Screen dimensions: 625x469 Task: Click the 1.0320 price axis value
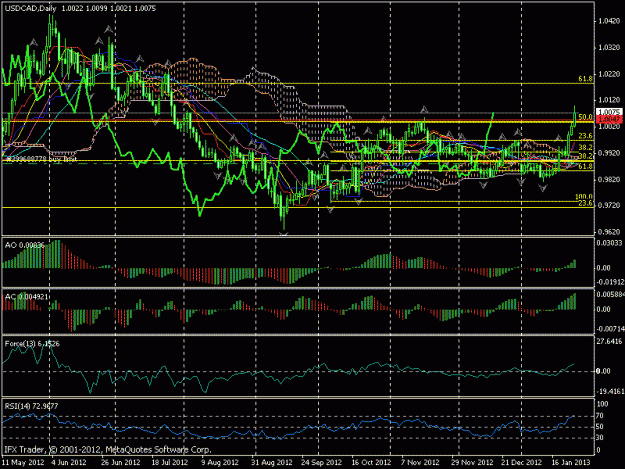click(609, 47)
